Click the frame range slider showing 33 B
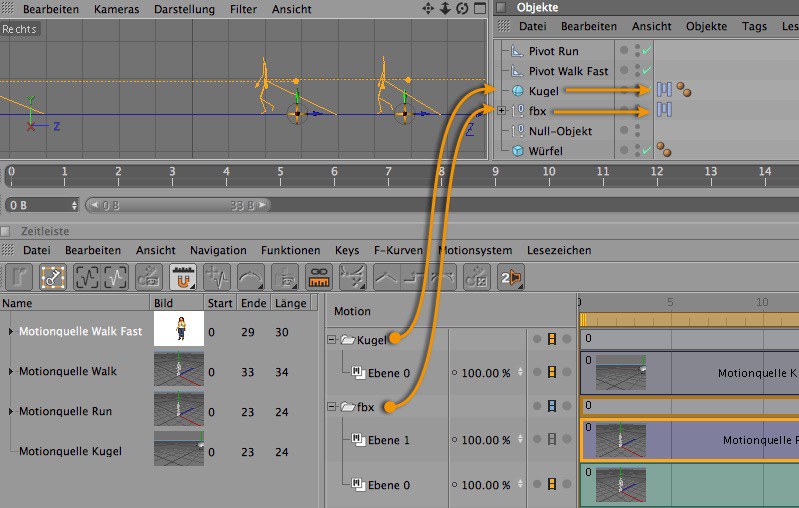 (x=179, y=205)
